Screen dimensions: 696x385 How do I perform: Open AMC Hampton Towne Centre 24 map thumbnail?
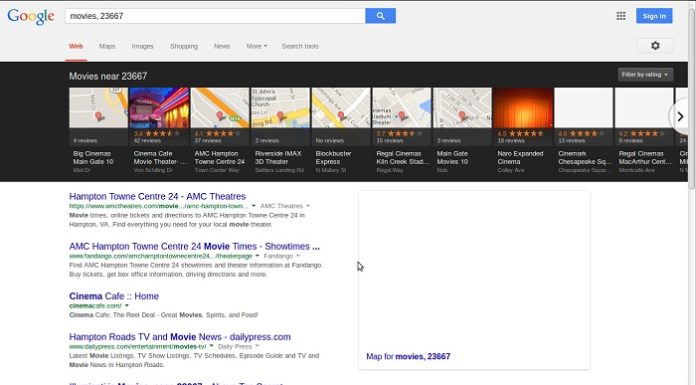(x=220, y=108)
